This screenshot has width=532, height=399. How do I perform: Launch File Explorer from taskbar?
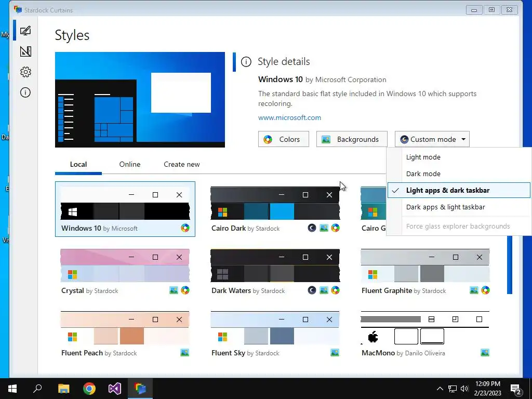tap(63, 389)
